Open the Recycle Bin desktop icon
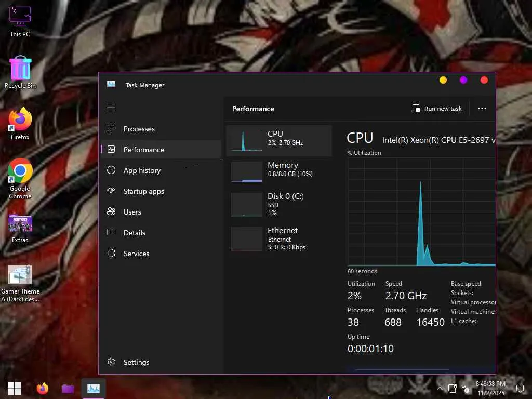 (x=20, y=72)
